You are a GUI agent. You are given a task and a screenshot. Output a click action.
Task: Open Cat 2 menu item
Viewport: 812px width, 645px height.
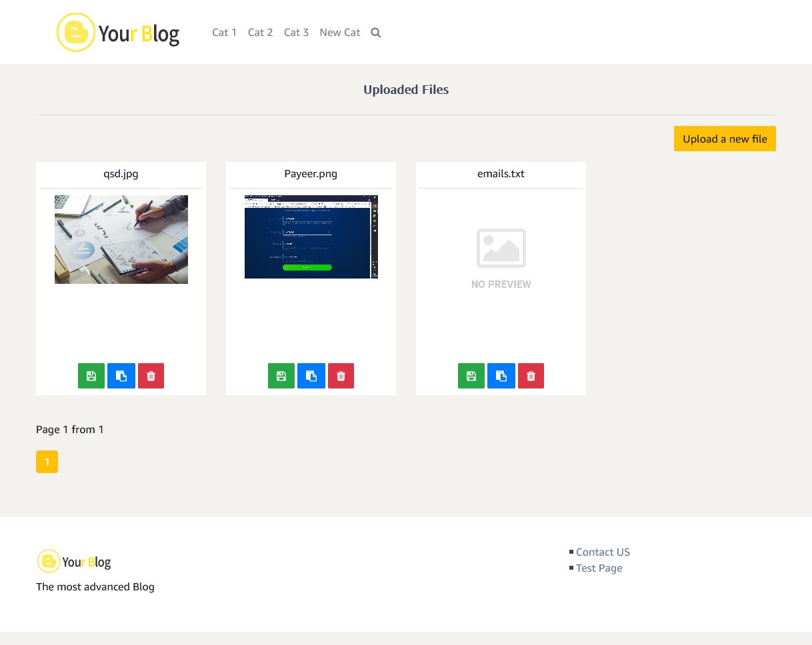coord(261,32)
